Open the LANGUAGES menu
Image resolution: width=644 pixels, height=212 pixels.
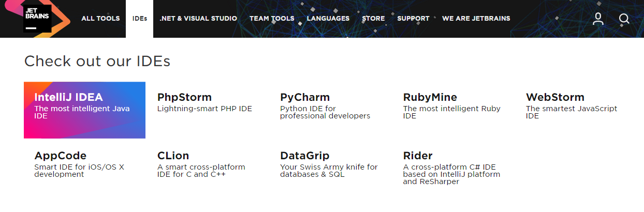(x=328, y=19)
